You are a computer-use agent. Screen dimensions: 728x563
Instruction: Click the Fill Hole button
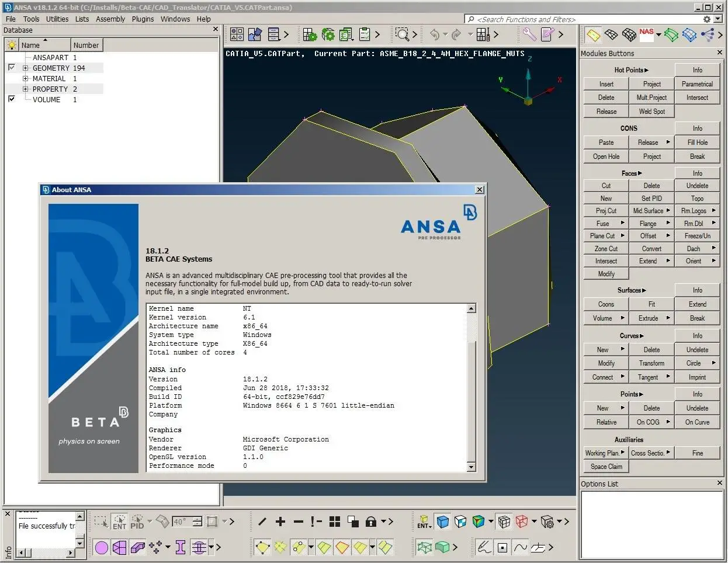[697, 143]
